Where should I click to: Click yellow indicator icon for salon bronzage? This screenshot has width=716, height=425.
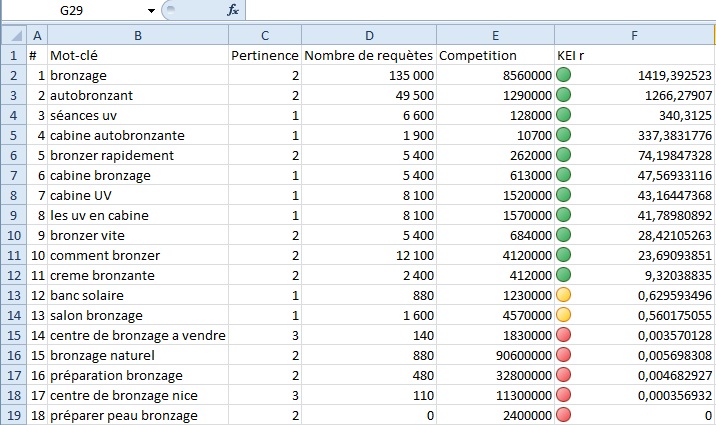(x=564, y=315)
